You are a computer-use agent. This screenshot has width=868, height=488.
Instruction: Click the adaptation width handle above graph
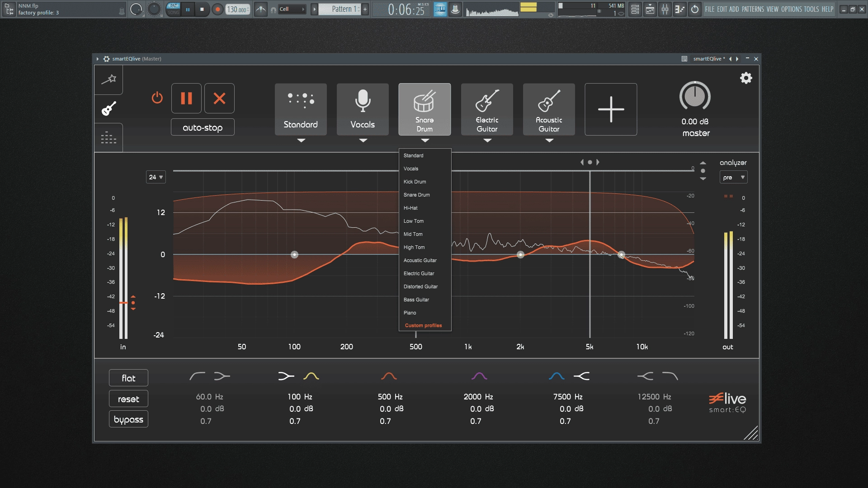point(590,162)
